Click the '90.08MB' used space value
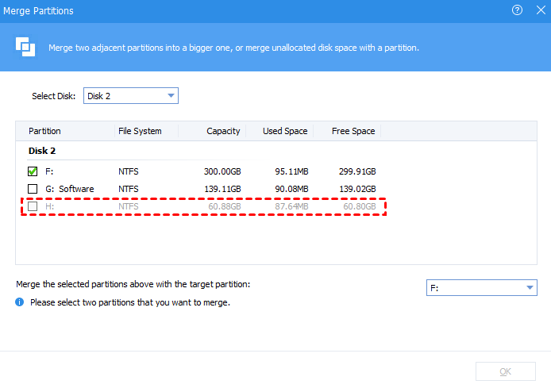Screen dimensions: 551x392 291,189
